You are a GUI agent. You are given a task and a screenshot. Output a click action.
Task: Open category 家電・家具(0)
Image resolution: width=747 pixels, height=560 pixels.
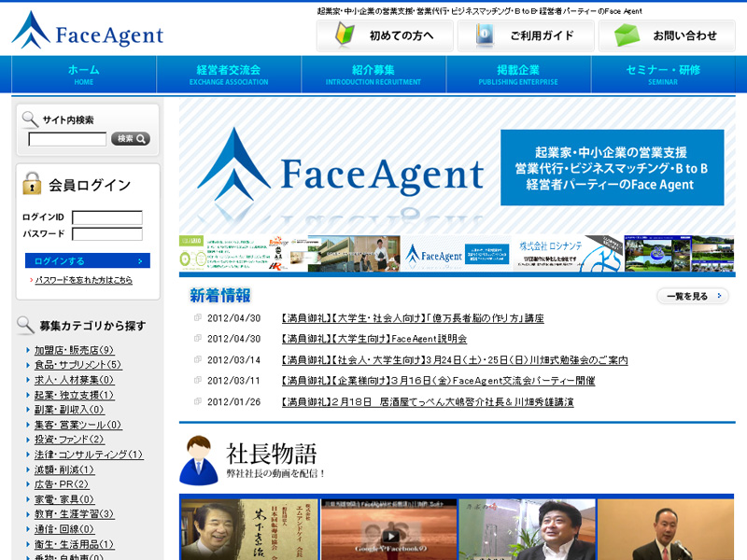coord(64,499)
